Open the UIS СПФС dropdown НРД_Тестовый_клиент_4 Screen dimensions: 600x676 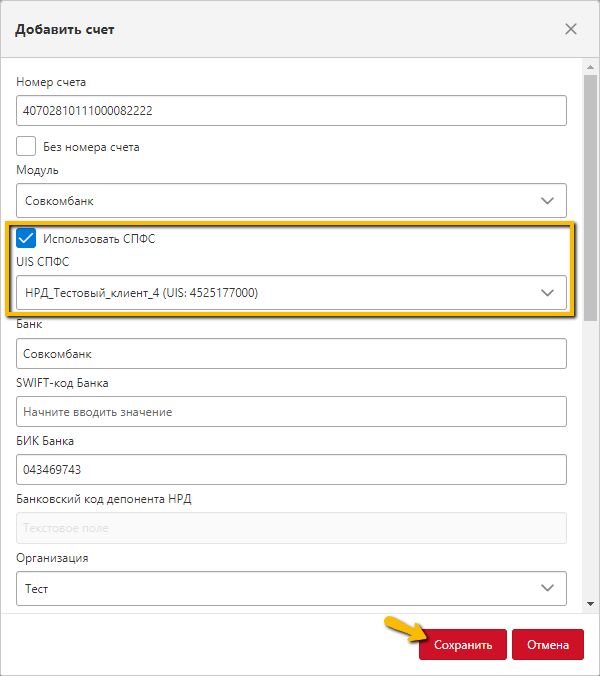click(x=291, y=293)
